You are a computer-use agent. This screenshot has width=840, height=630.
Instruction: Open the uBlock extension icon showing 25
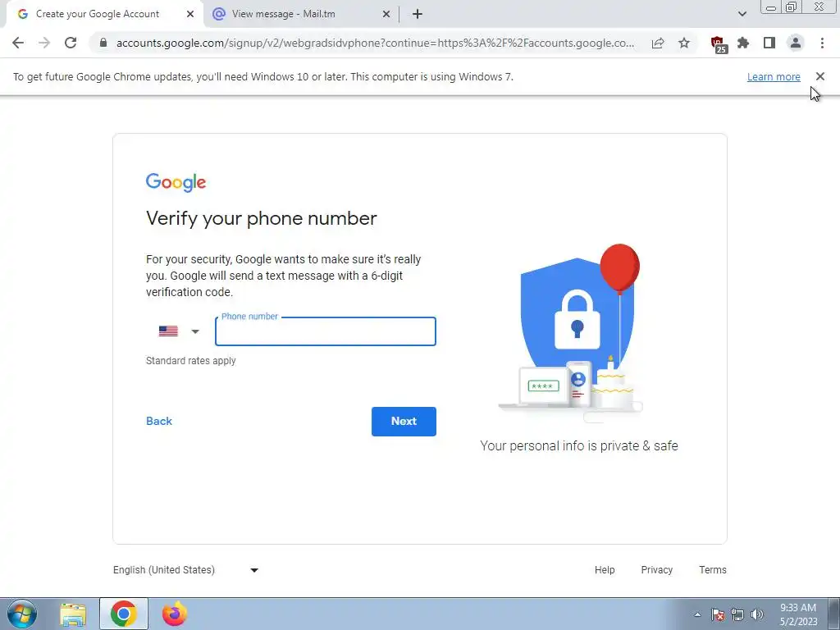click(x=718, y=44)
